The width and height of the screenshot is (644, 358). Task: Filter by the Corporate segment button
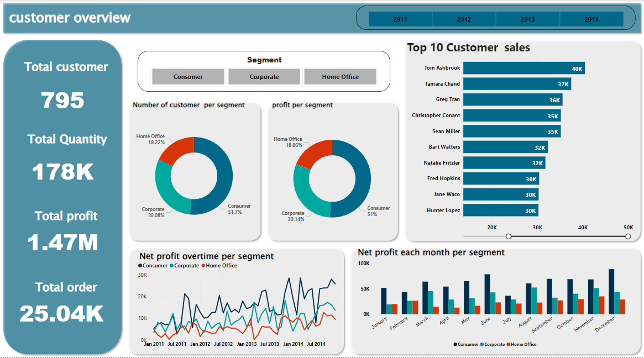264,76
